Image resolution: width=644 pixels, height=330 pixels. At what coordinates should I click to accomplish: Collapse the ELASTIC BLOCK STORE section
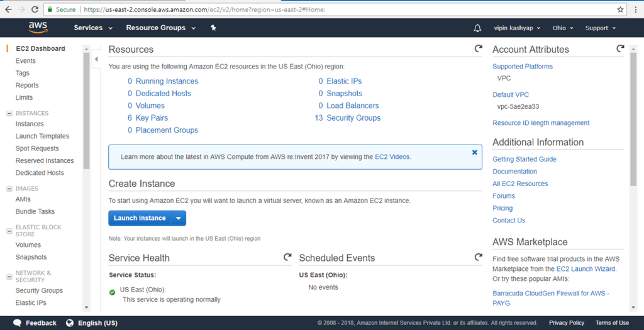pos(9,231)
